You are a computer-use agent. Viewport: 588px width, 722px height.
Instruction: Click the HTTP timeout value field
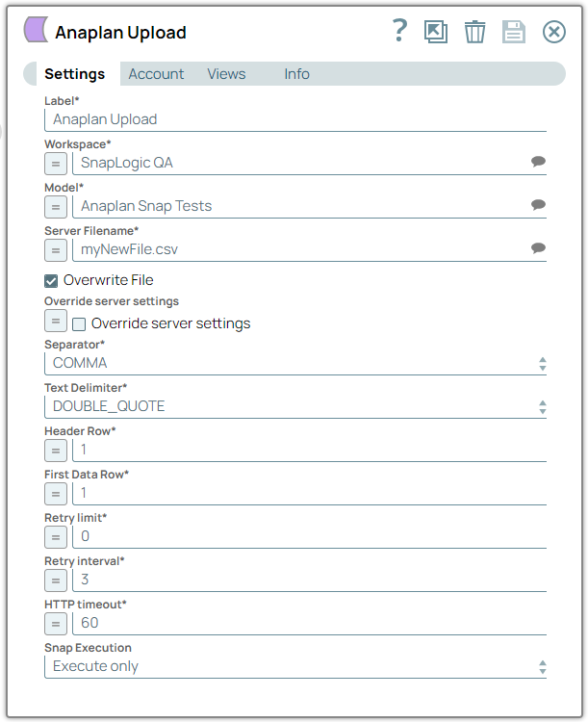(x=310, y=623)
